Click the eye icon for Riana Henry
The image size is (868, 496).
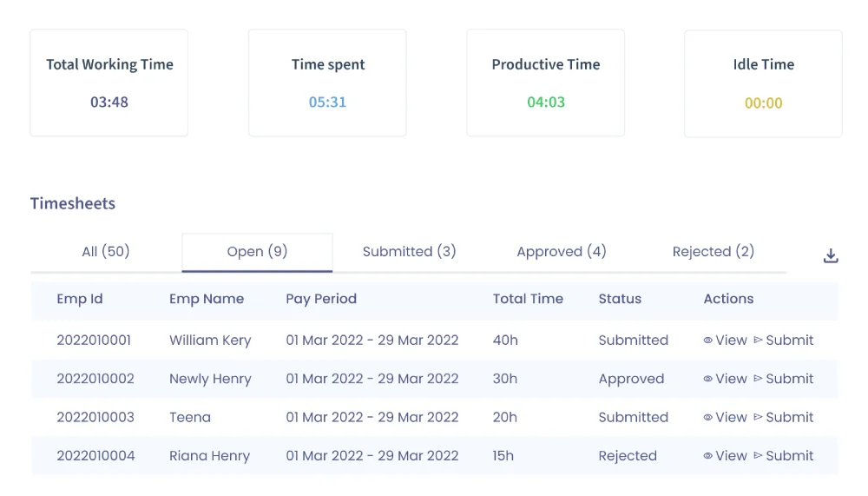[707, 456]
